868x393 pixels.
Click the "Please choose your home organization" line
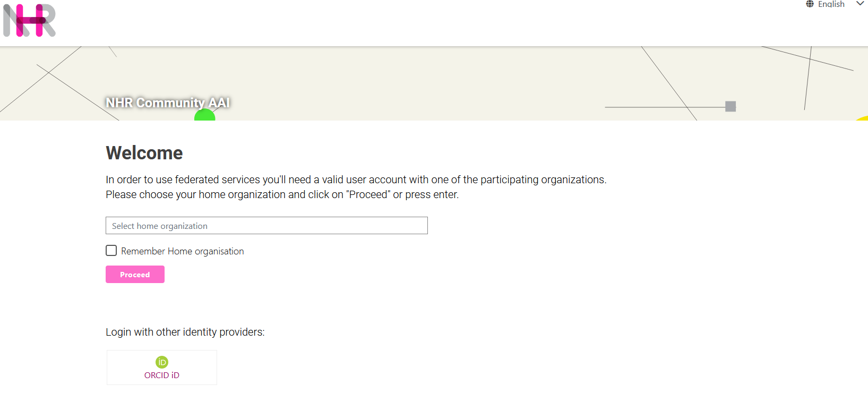tap(282, 194)
